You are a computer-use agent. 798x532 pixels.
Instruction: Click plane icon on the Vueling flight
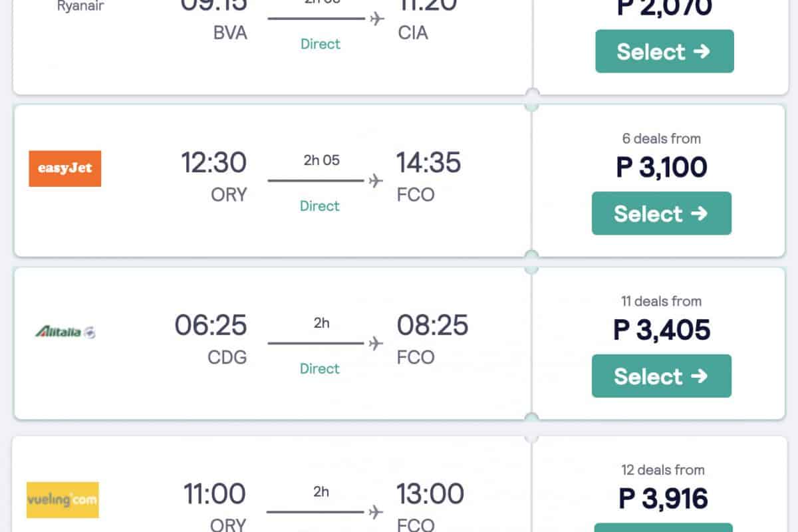[x=376, y=512]
